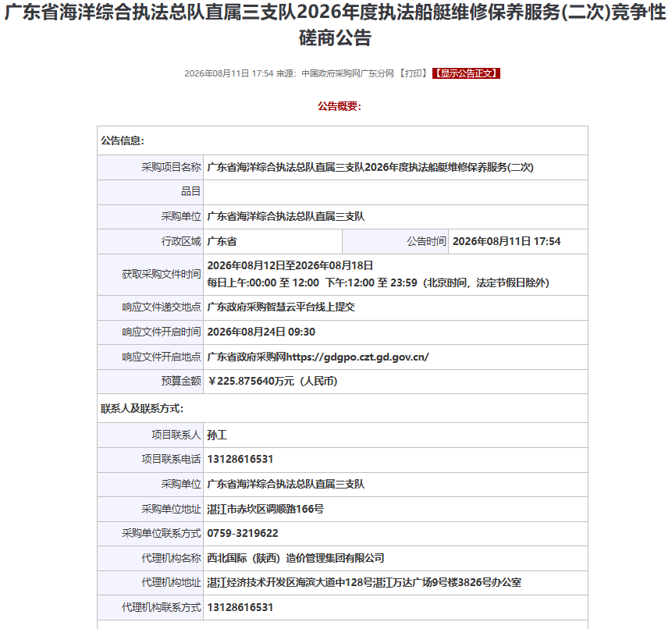Click the empty 品目 value cell
The width and height of the screenshot is (672, 629).
[x=396, y=192]
